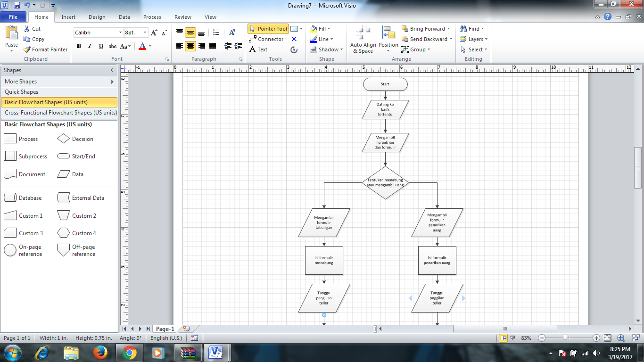Select the Connector tool
The image size is (644, 362).
267,39
